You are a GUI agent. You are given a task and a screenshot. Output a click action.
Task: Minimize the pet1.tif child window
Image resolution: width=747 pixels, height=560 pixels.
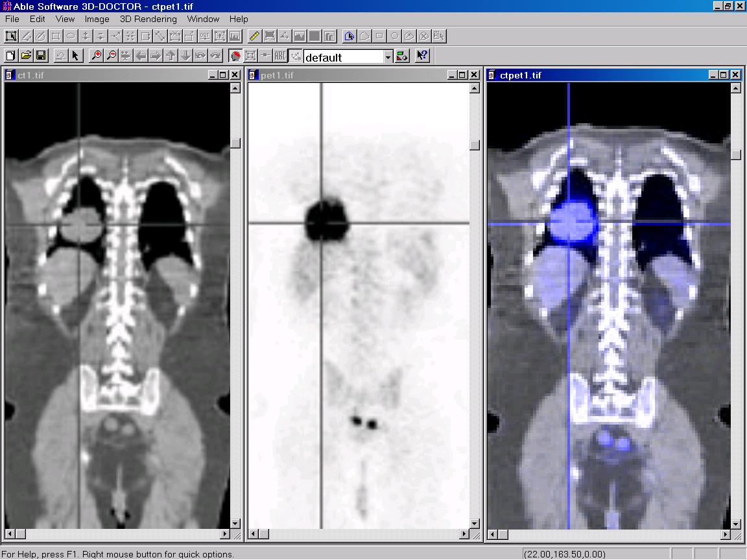[x=452, y=75]
